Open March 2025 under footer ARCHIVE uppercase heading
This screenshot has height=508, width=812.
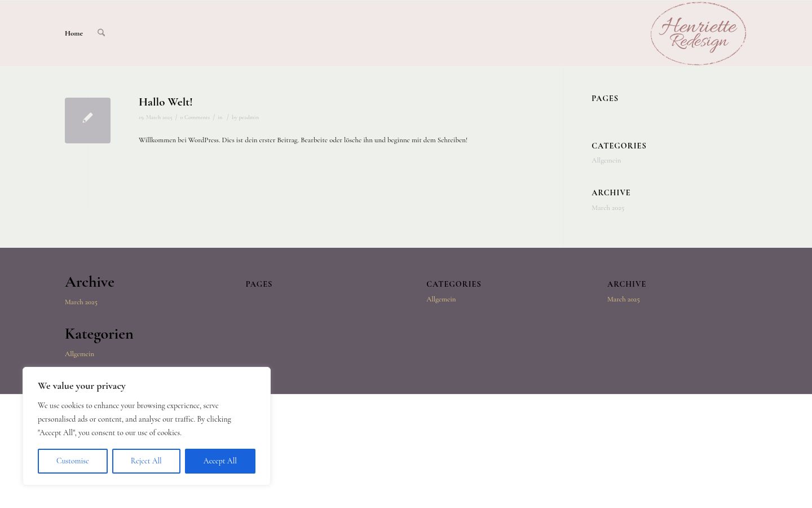pyautogui.click(x=624, y=299)
